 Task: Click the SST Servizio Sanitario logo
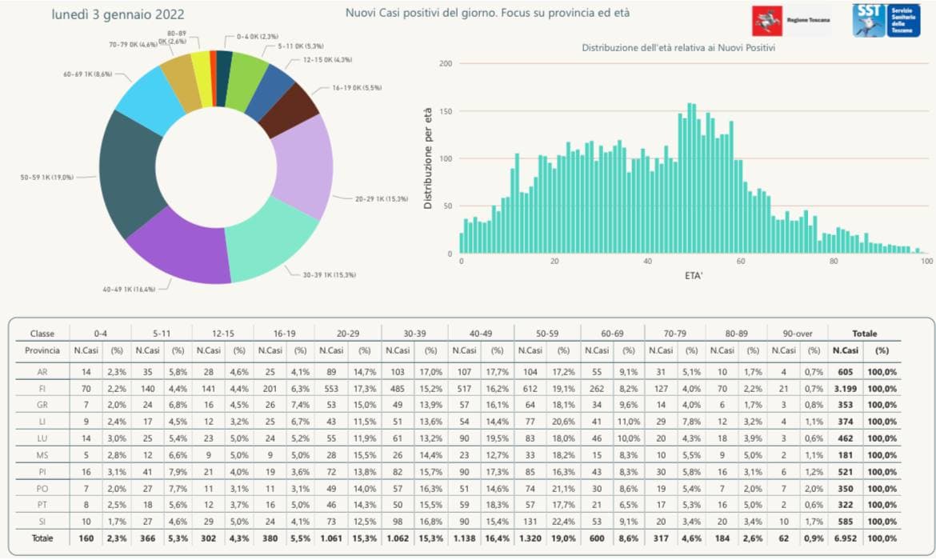[886, 21]
